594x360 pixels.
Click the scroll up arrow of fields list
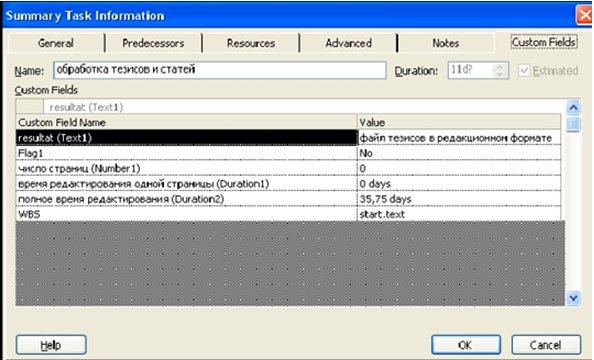tap(573, 108)
